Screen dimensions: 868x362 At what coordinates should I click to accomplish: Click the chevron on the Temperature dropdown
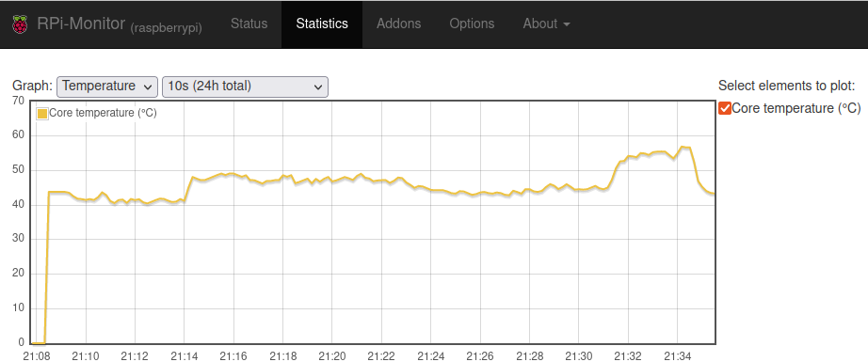[147, 87]
